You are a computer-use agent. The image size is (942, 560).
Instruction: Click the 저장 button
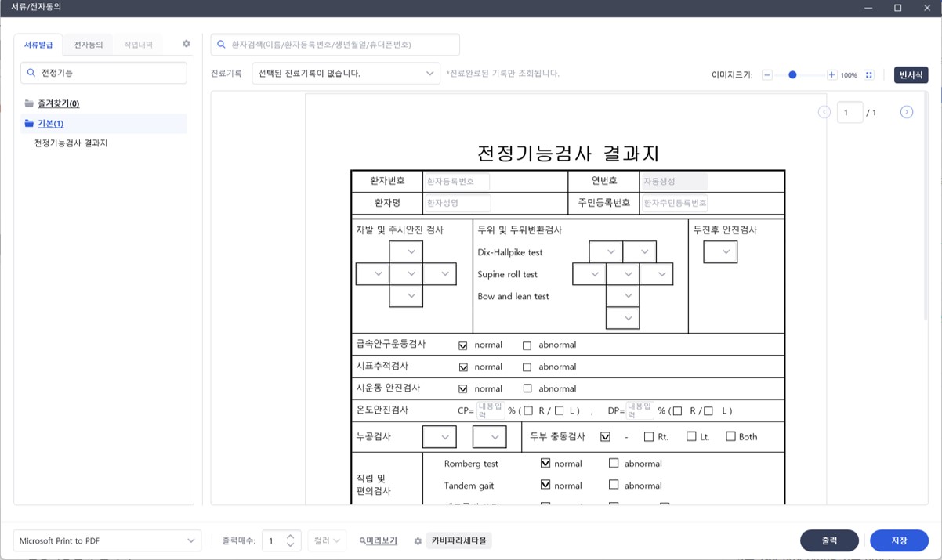click(x=899, y=540)
